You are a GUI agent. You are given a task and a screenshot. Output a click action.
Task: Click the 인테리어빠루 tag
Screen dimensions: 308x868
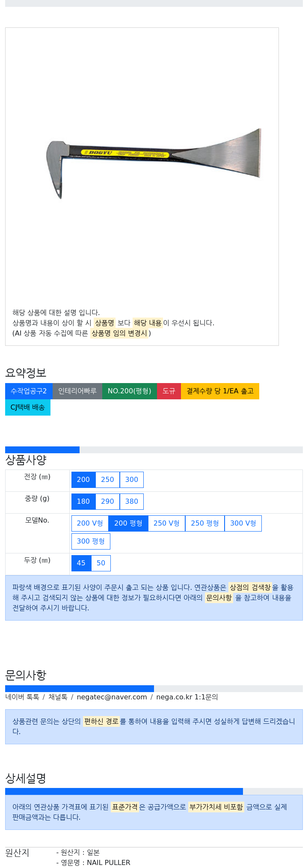click(77, 391)
